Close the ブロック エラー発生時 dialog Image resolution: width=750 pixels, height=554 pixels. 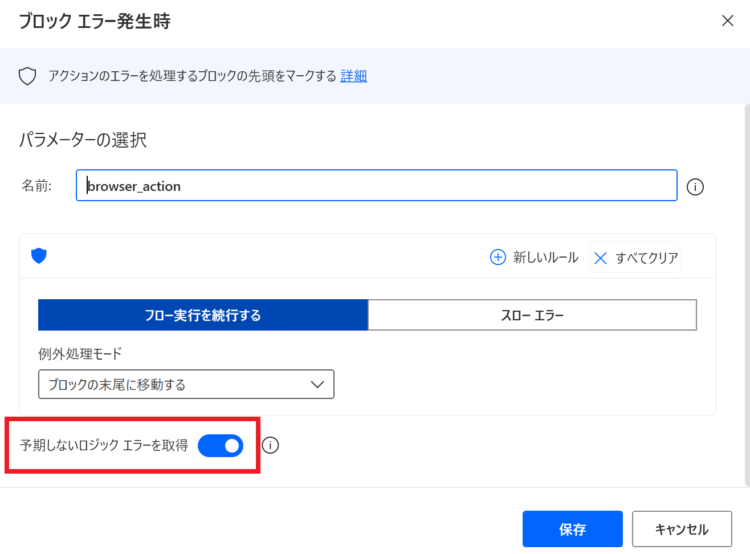[x=727, y=21]
